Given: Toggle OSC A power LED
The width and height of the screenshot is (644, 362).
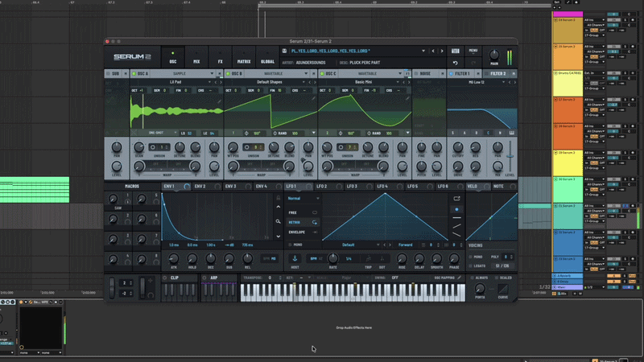Looking at the screenshot, I should pos(134,74).
